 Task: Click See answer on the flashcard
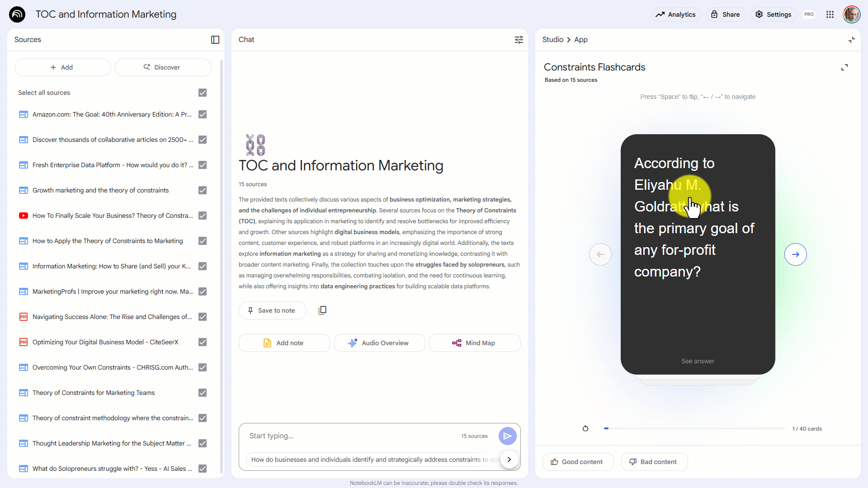coord(698,361)
